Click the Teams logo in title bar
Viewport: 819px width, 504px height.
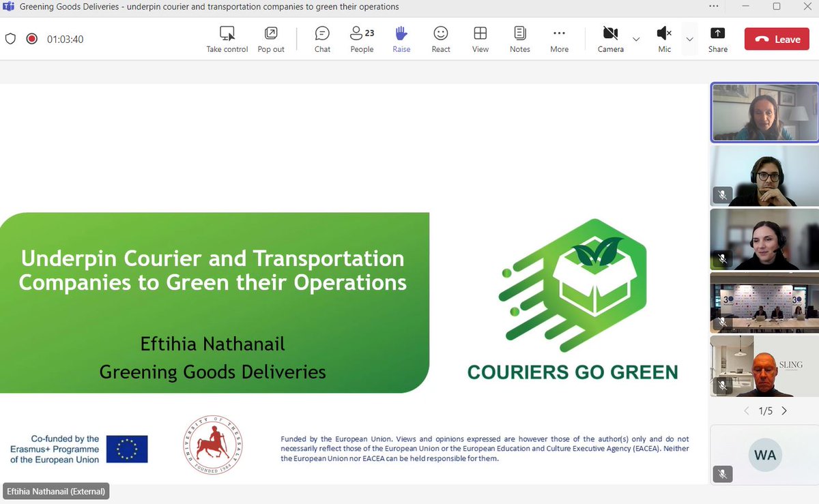coord(9,7)
